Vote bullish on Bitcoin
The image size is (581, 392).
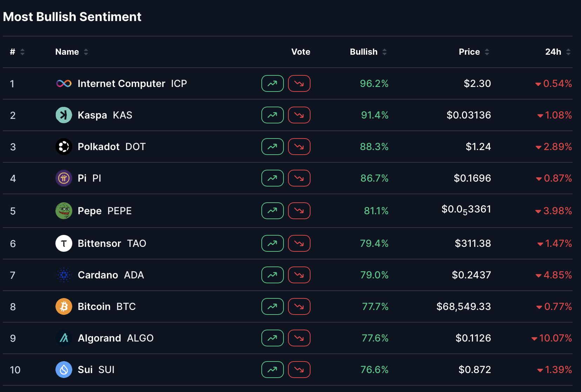pos(272,306)
